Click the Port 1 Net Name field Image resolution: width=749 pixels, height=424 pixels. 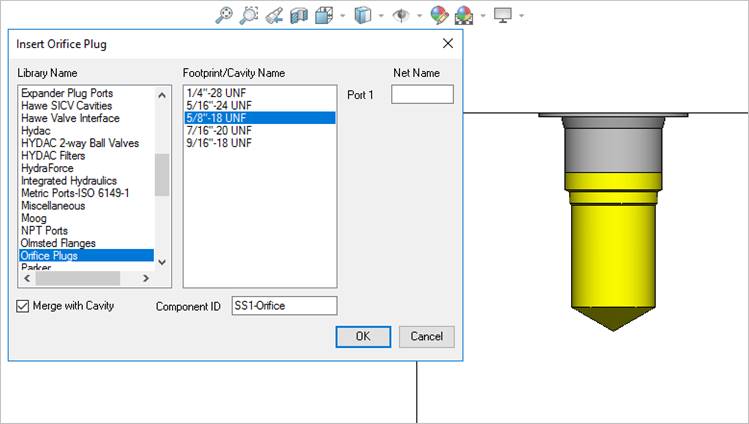(x=422, y=95)
